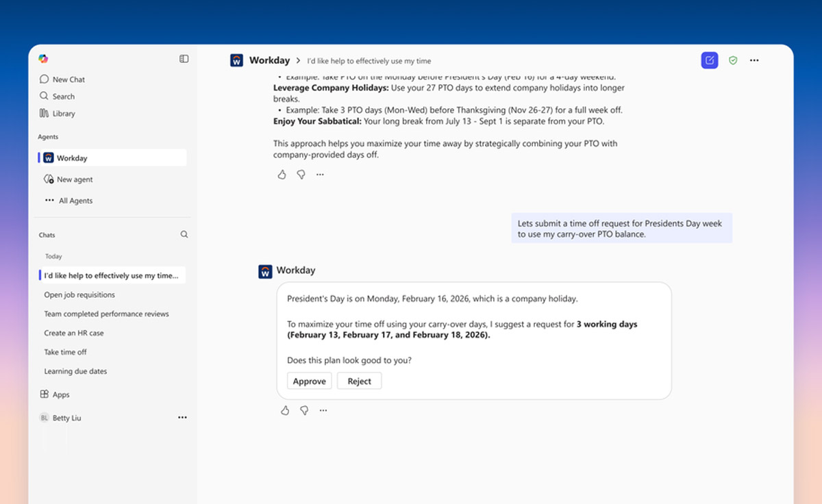
Task: Click the Workday logo above response card
Action: coord(265,271)
